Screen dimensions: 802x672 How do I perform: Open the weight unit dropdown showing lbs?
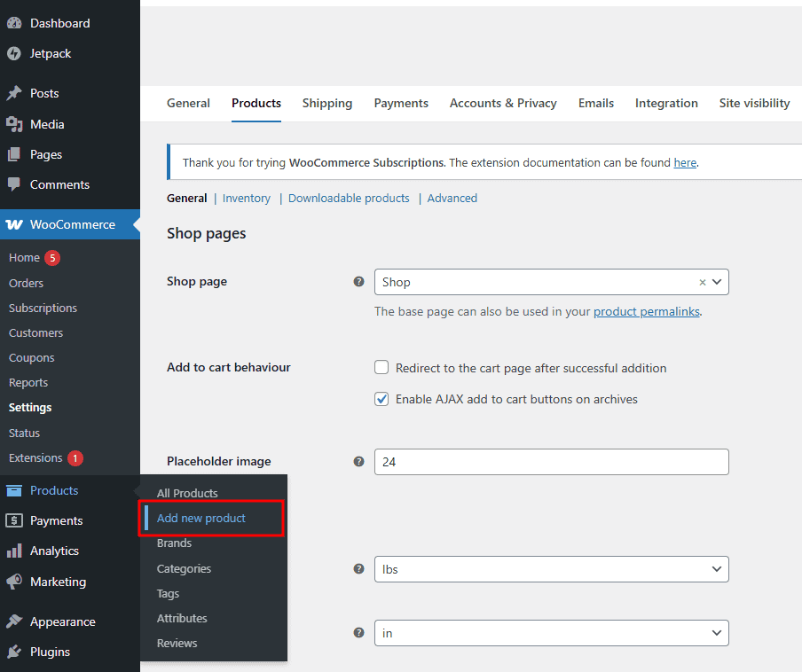[551, 569]
